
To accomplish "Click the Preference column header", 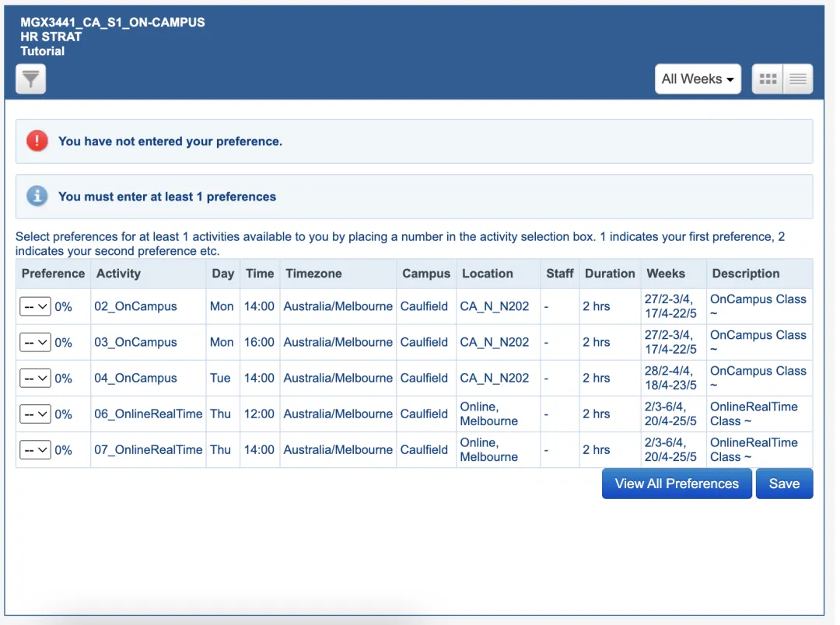I will point(53,274).
